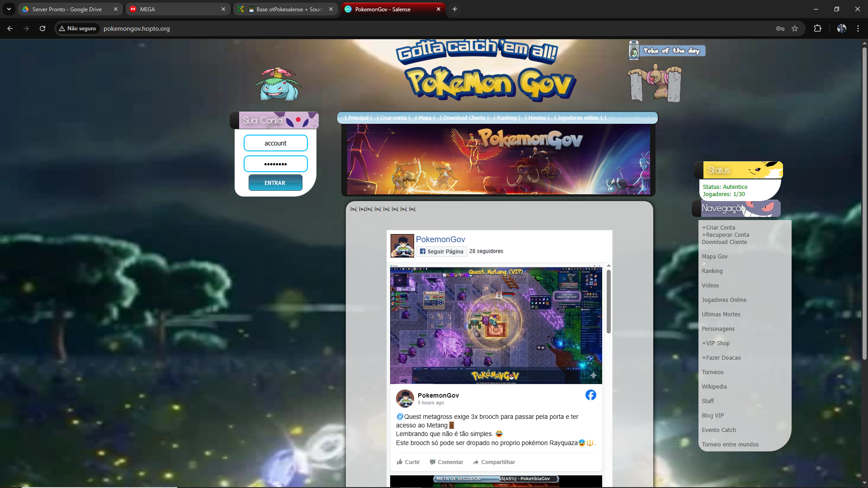This screenshot has width=868, height=488.
Task: Open Ranking link in top menu
Action: click(506, 118)
